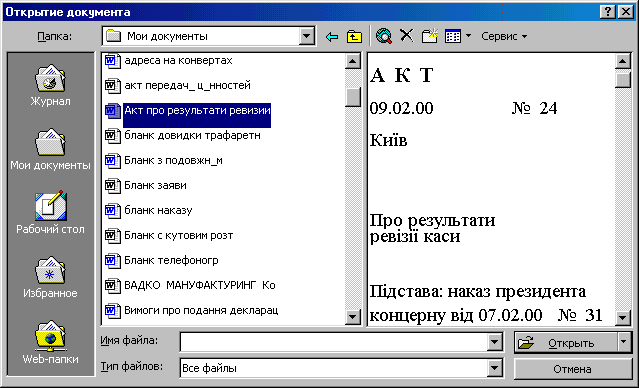Screen dimensions: 639x388
Task: Click the Отмена cancel button
Action: coord(573,369)
